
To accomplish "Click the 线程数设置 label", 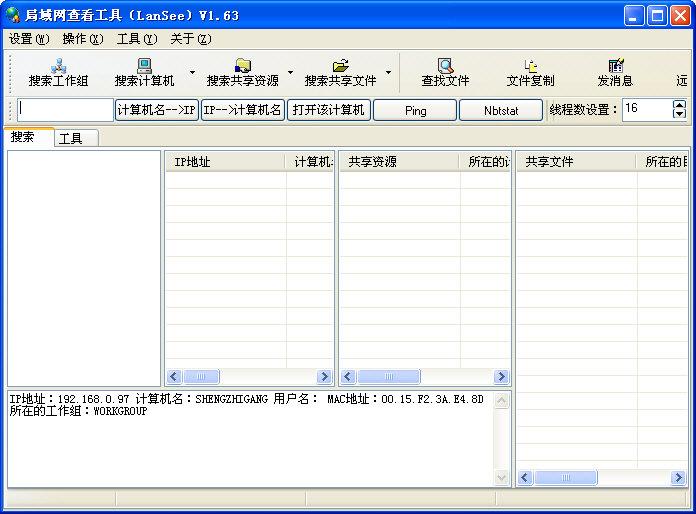I will (583, 110).
